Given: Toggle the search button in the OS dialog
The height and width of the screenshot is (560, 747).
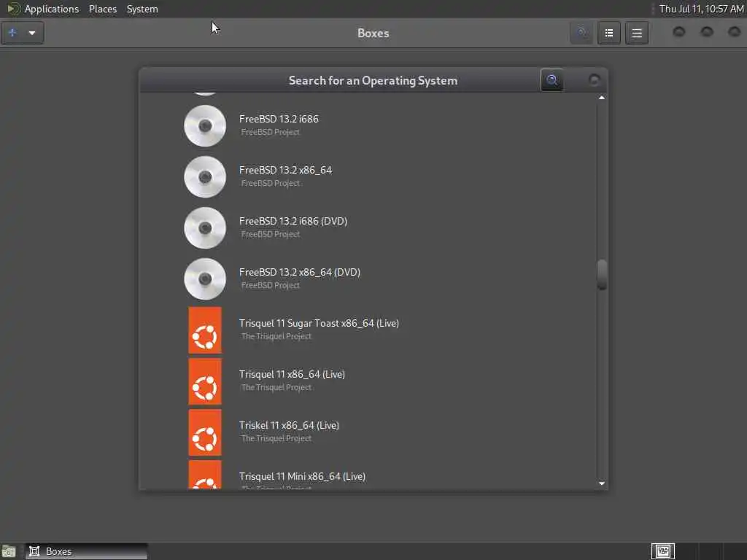Looking at the screenshot, I should click(552, 80).
